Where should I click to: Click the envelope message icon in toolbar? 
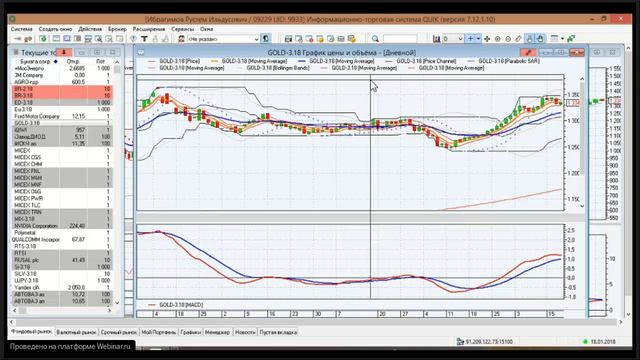(341, 39)
